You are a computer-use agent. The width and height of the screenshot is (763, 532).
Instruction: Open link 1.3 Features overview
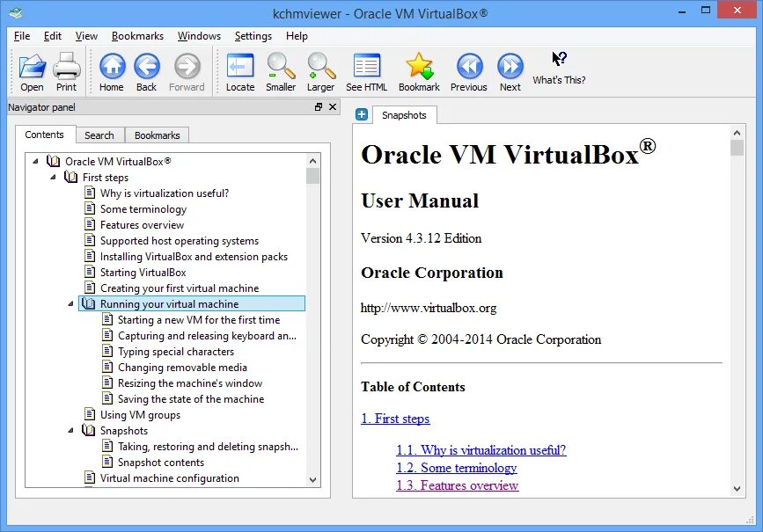tap(458, 485)
